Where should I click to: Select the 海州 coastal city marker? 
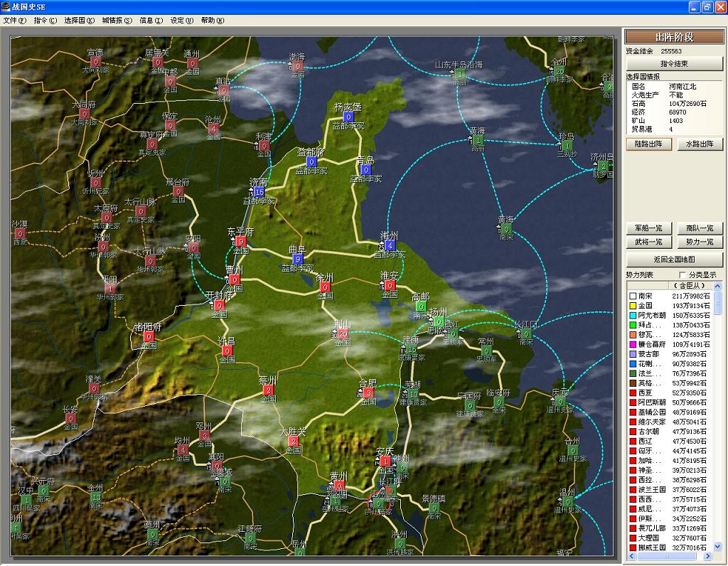coord(389,245)
